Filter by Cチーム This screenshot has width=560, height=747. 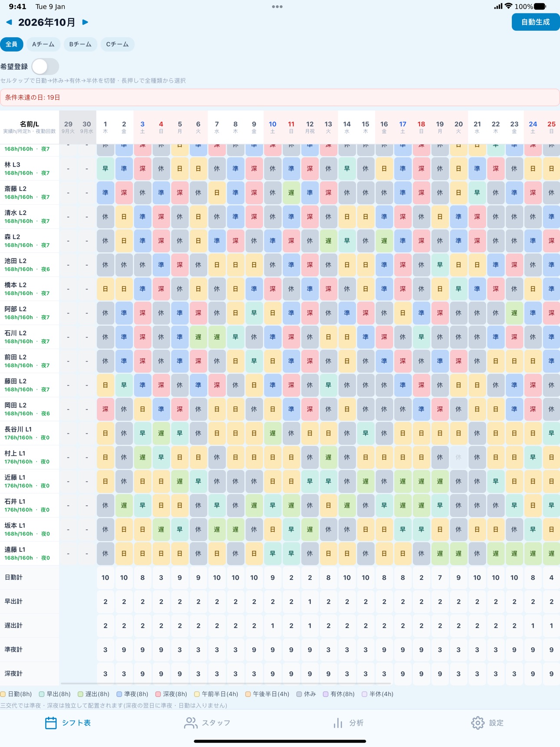[x=117, y=44]
